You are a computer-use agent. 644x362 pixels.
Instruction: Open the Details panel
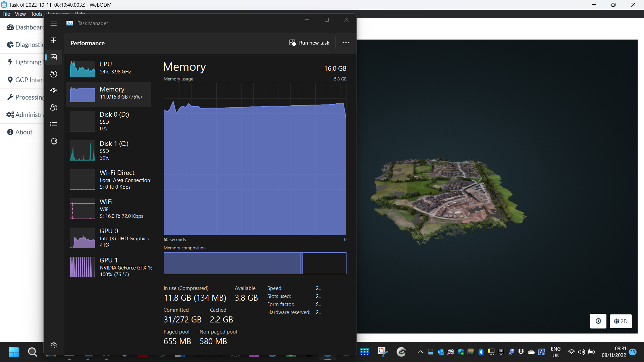54,124
